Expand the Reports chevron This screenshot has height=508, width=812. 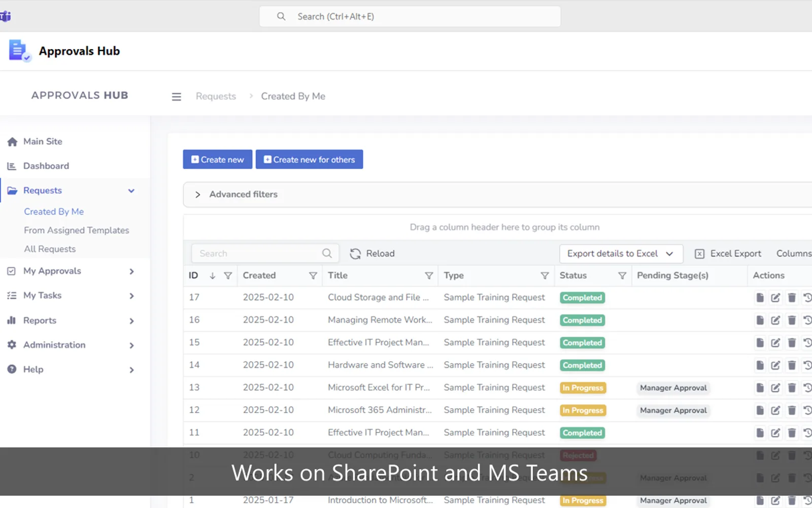[131, 321]
